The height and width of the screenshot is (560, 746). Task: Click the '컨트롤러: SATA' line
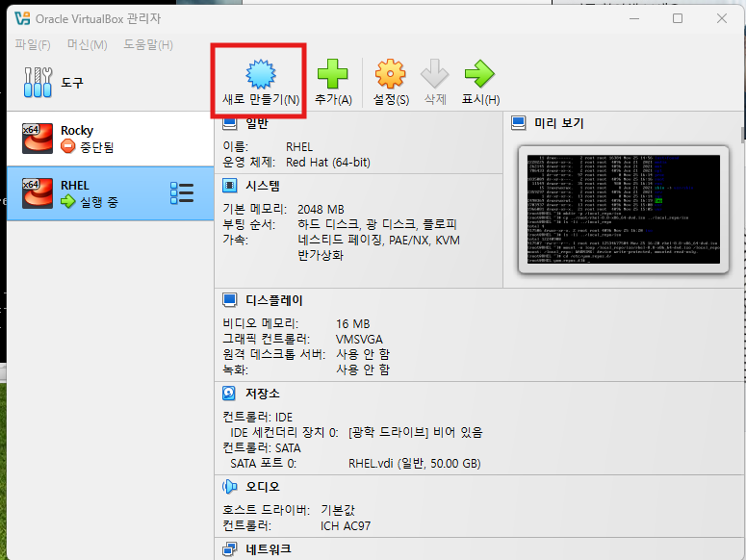[x=262, y=447]
